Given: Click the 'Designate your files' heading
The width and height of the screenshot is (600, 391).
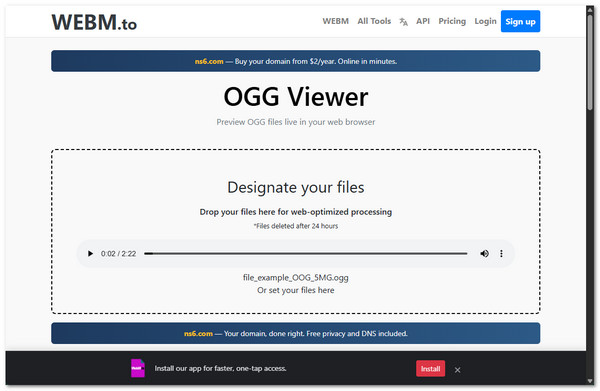Looking at the screenshot, I should pyautogui.click(x=295, y=187).
